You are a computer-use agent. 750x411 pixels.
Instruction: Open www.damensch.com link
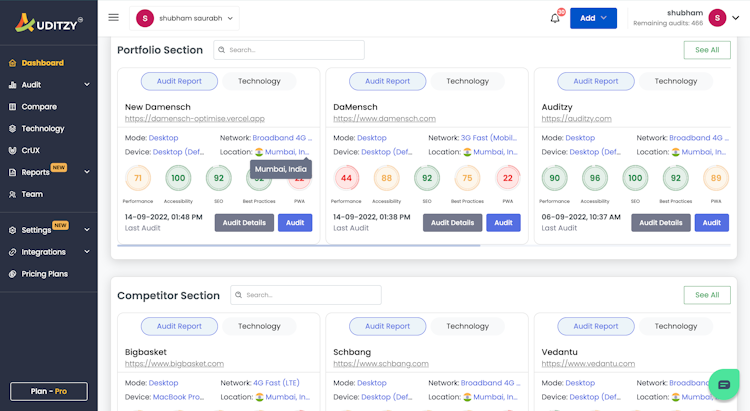click(x=385, y=118)
